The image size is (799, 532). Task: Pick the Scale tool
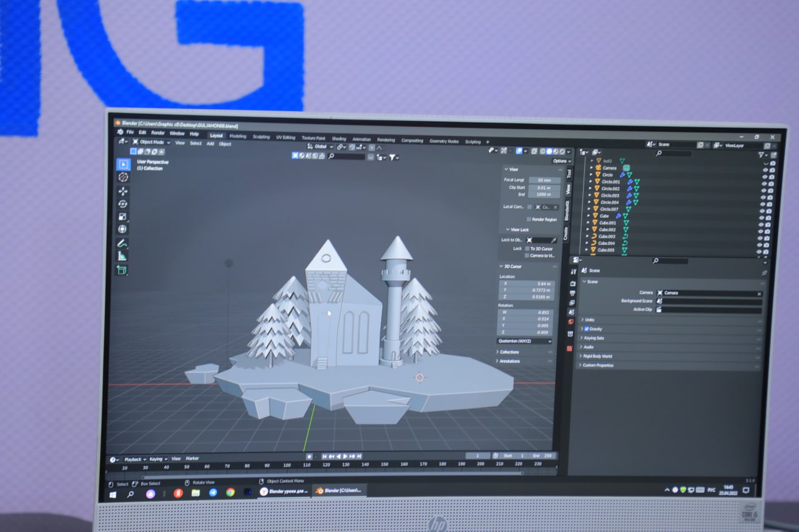coord(123,216)
